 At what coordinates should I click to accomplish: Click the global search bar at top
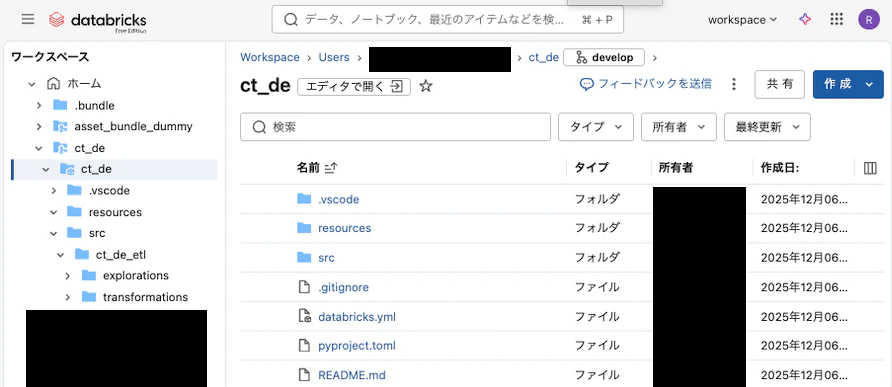448,19
